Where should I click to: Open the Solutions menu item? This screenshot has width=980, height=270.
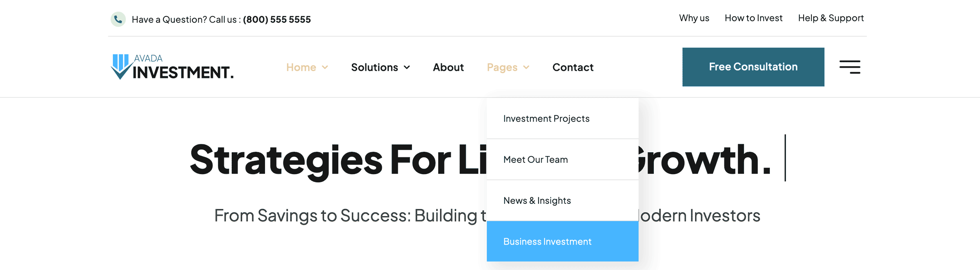point(374,67)
